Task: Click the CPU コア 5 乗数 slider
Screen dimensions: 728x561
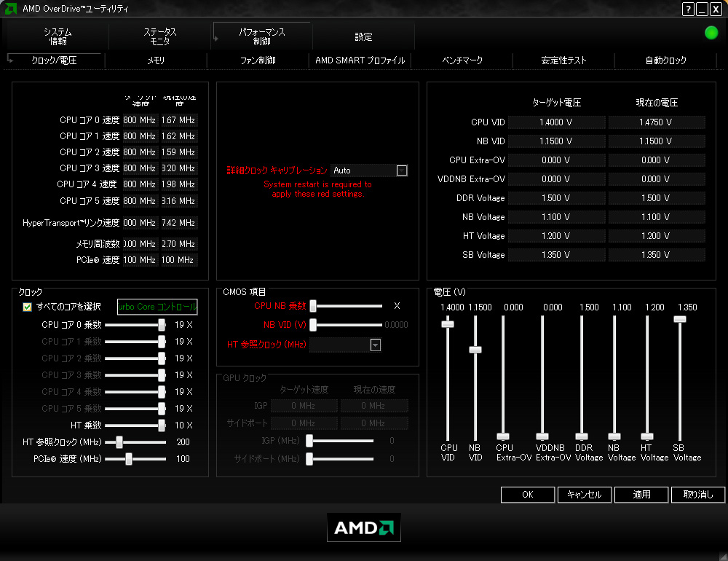Action: pyautogui.click(x=135, y=409)
